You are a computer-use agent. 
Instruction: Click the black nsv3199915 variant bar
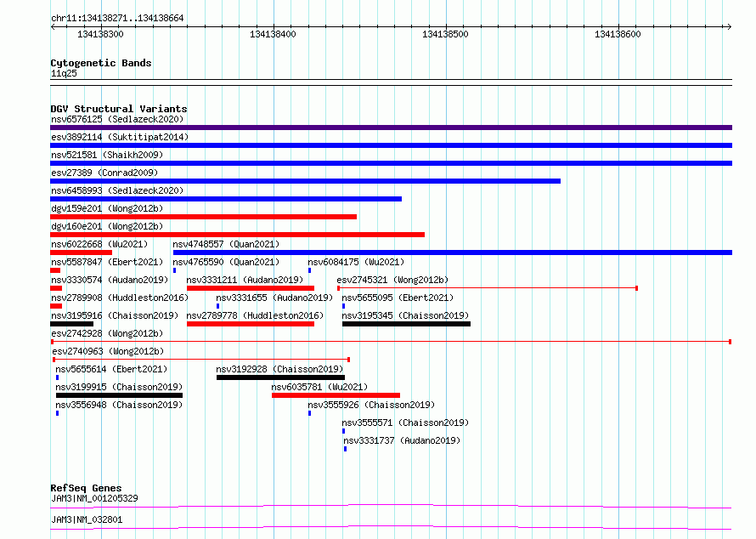pyautogui.click(x=119, y=395)
